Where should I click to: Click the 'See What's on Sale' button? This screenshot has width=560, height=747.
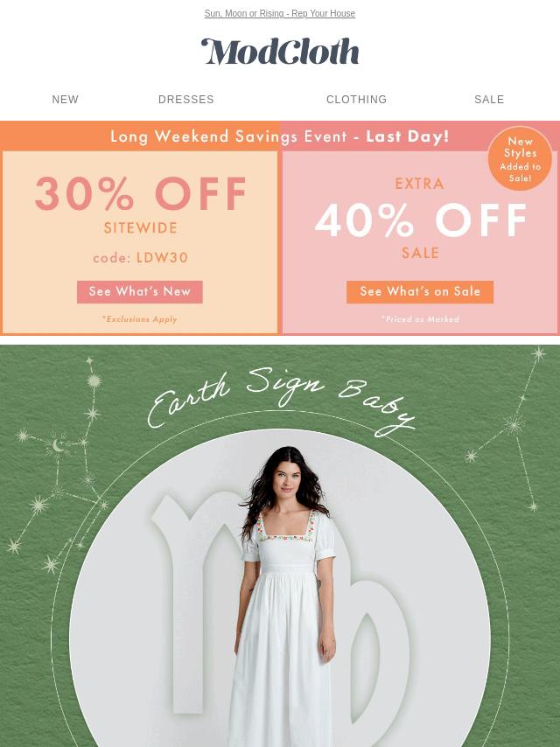(420, 291)
